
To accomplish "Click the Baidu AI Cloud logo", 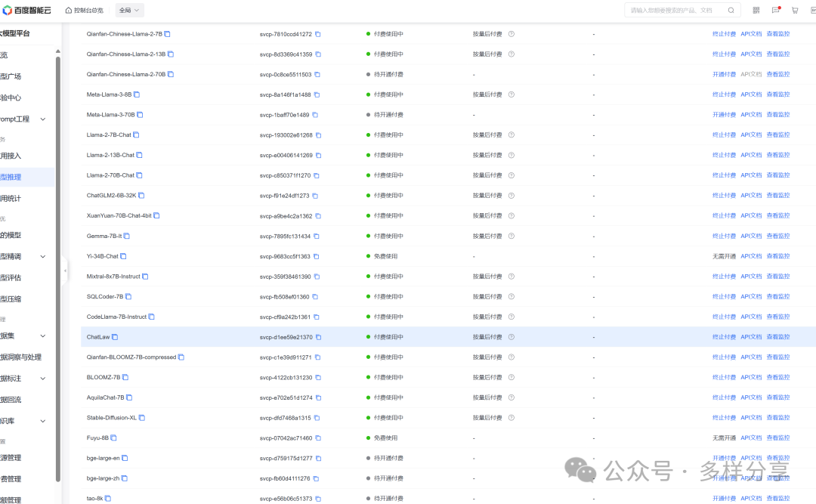I will click(28, 11).
